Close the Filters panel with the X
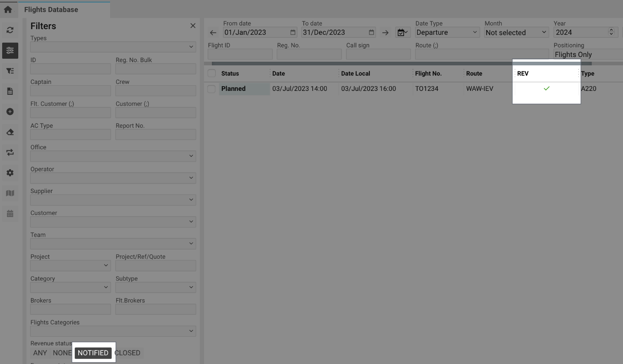Screen dimensions: 623x364 point(193,25)
